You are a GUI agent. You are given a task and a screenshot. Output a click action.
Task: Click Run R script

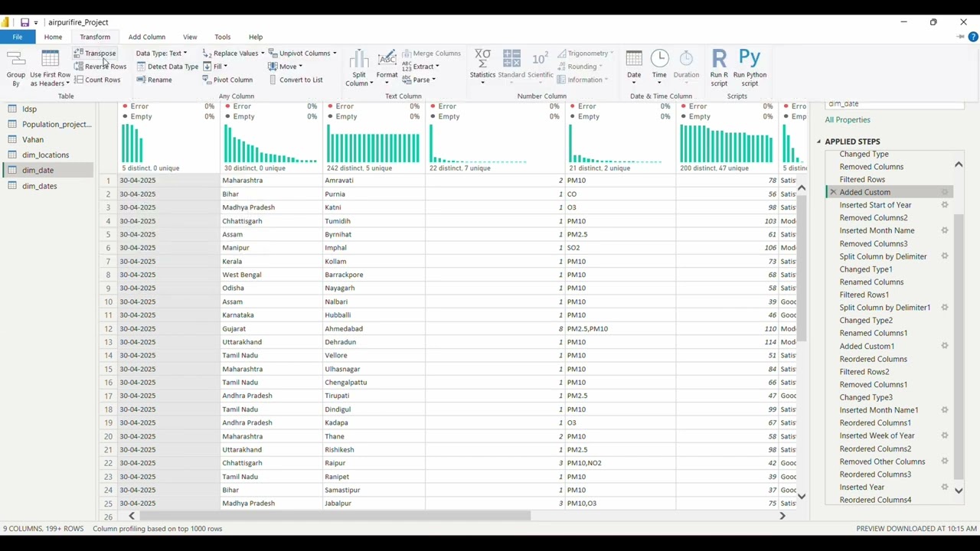pyautogui.click(x=719, y=67)
